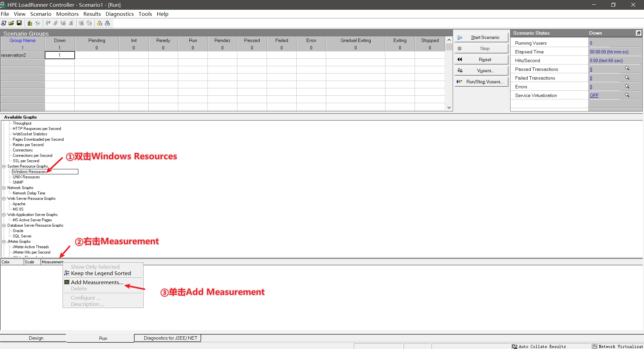
Task: Click the Group Name column header
Action: tap(23, 40)
